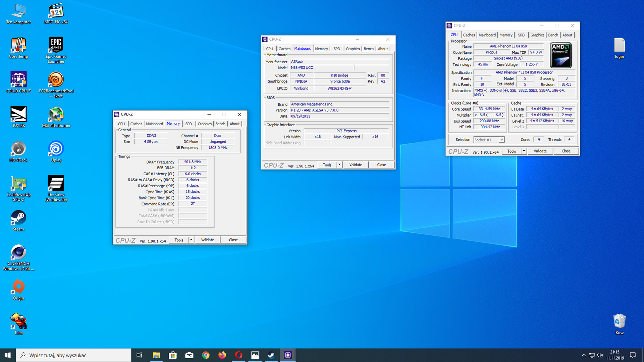The image size is (644, 362).
Task: Switch to CPU-Z taskbar button
Action: (288, 355)
